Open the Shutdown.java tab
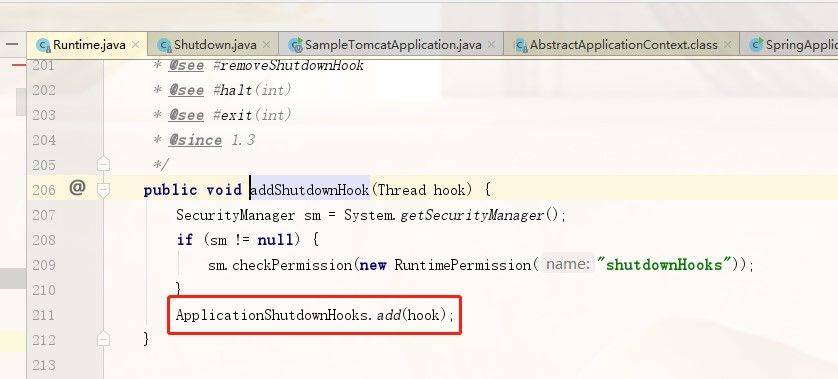This screenshot has width=838, height=379. [x=215, y=45]
